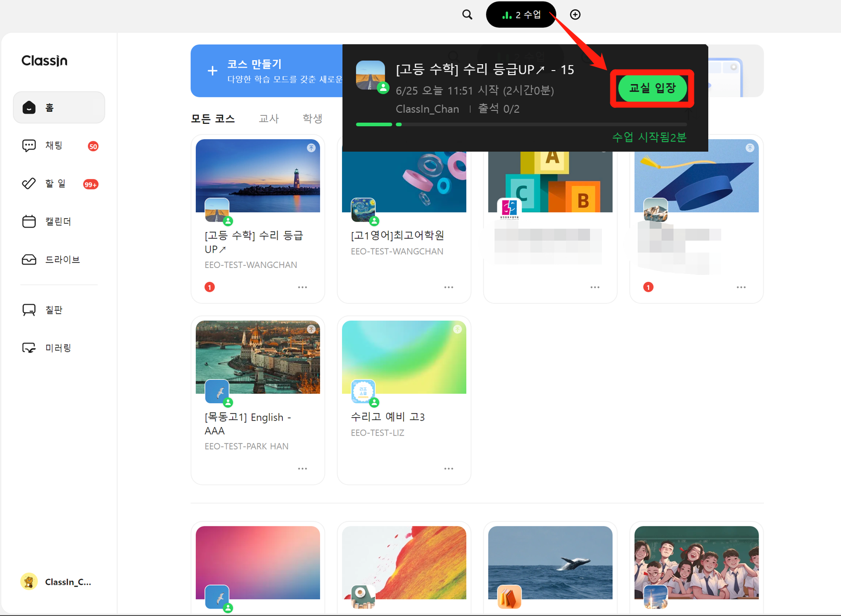Click the 코스 만들기 banner
Screen dimensions: 841x616
[x=267, y=71]
